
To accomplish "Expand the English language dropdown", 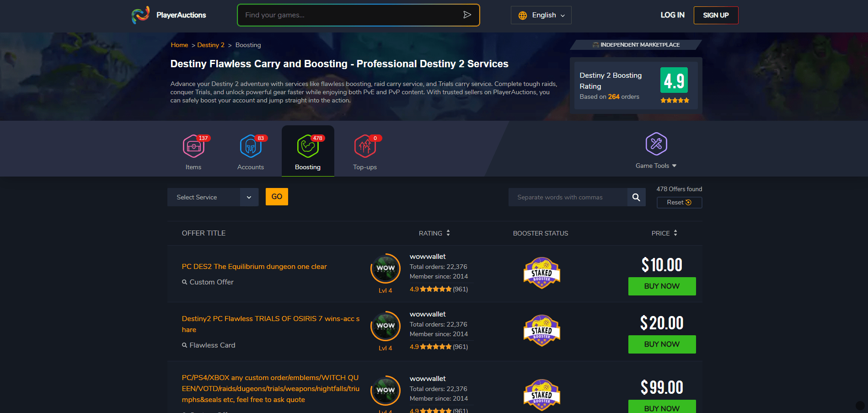I will tap(541, 15).
